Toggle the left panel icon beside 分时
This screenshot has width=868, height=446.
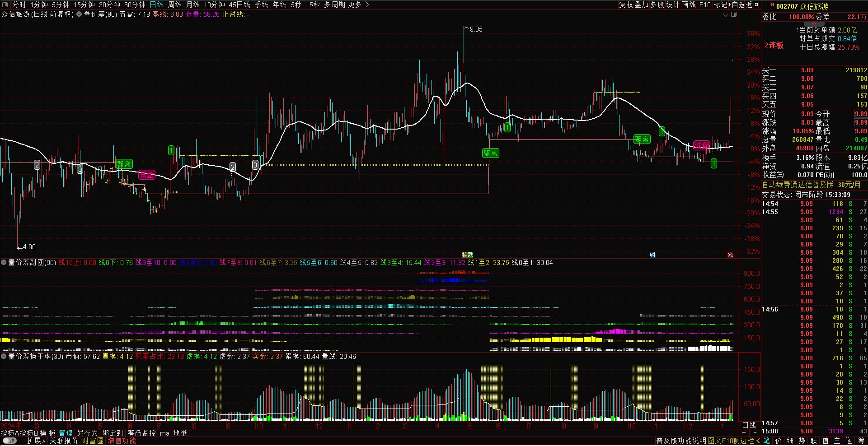click(5, 5)
